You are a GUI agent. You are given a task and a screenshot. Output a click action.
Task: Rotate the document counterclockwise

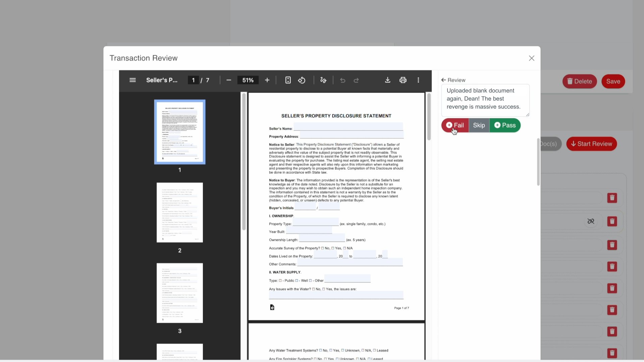coord(302,80)
